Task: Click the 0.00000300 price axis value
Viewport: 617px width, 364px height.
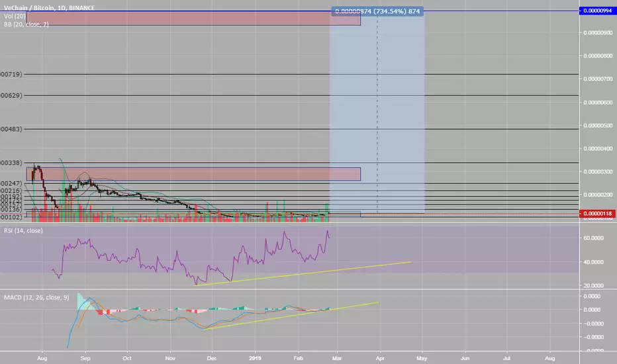Action: pyautogui.click(x=598, y=172)
